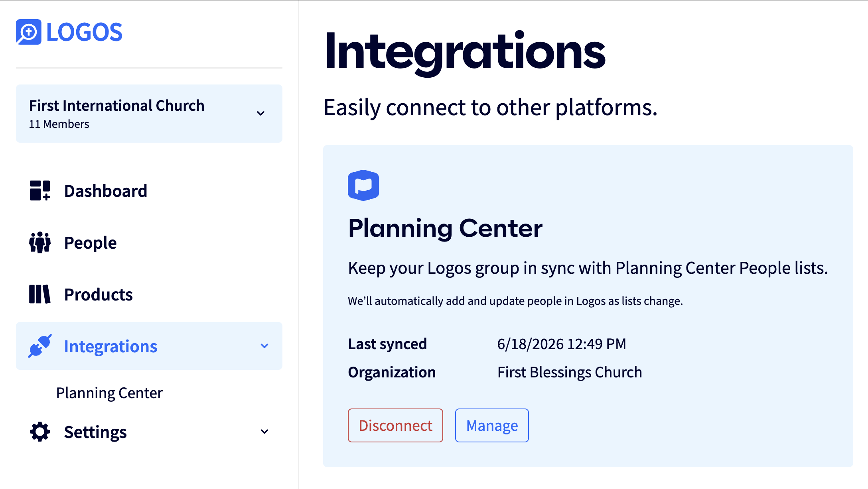Click the 11 Members text

point(59,124)
